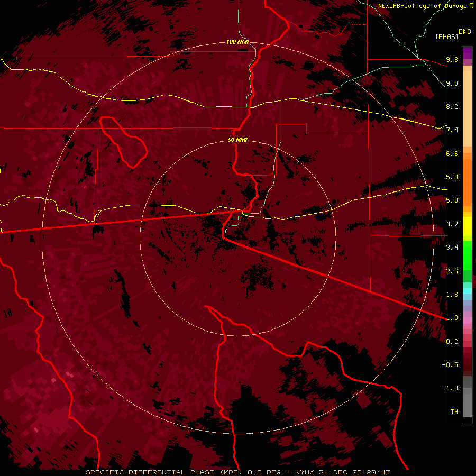Pick the purple band atop the color bar

pyautogui.click(x=467, y=53)
